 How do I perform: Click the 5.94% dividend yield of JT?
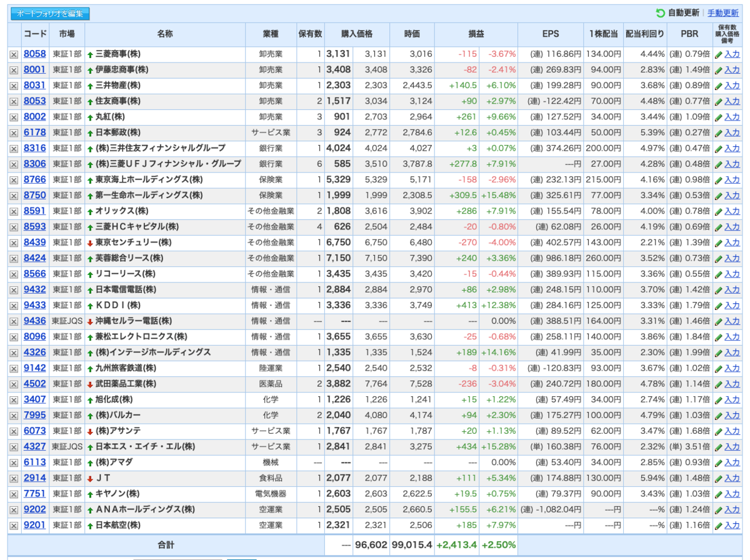[652, 478]
